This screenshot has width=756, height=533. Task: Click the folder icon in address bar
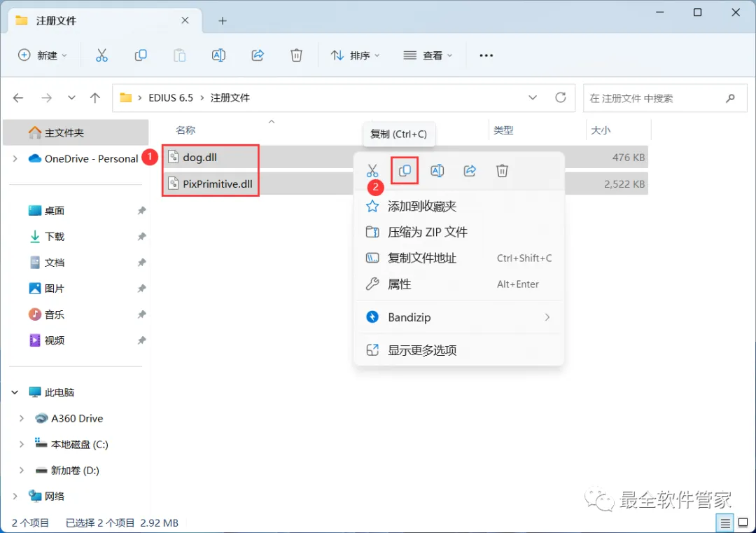[x=126, y=98]
